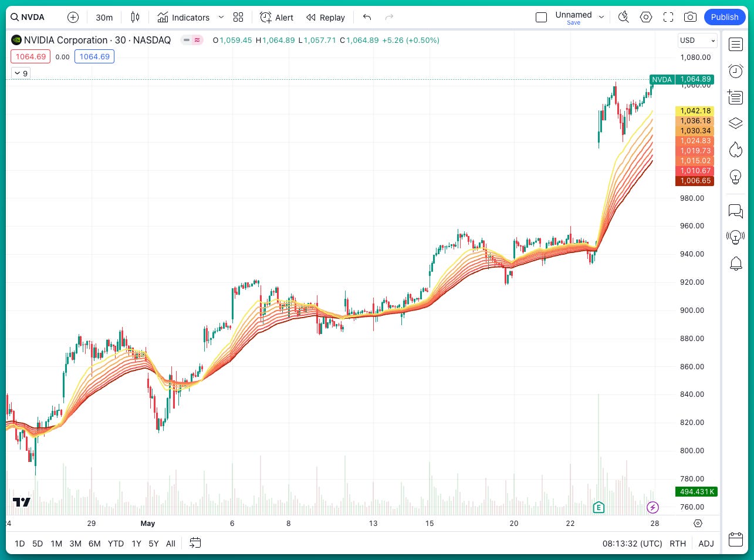This screenshot has height=560, width=754.
Task: Open the notifications bell panel
Action: 736,264
